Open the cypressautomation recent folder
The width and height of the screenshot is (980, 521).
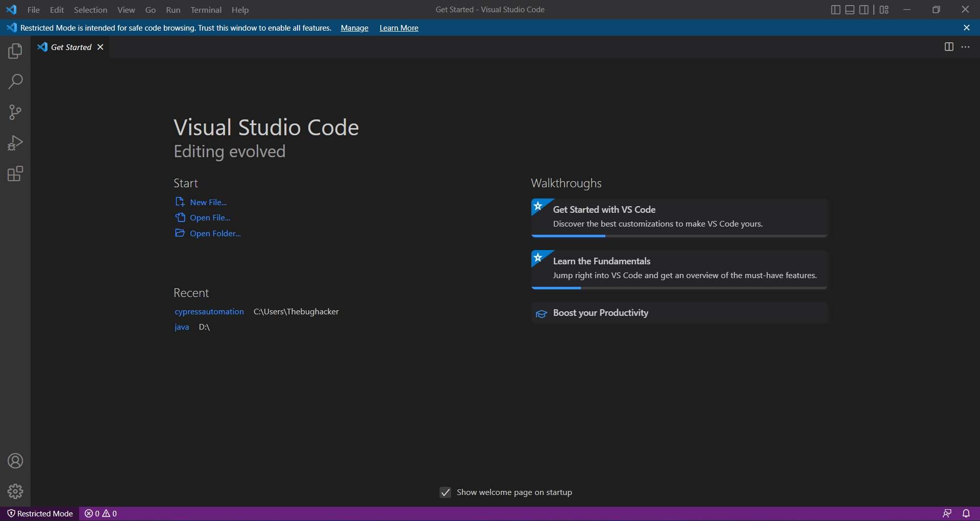[x=209, y=311]
